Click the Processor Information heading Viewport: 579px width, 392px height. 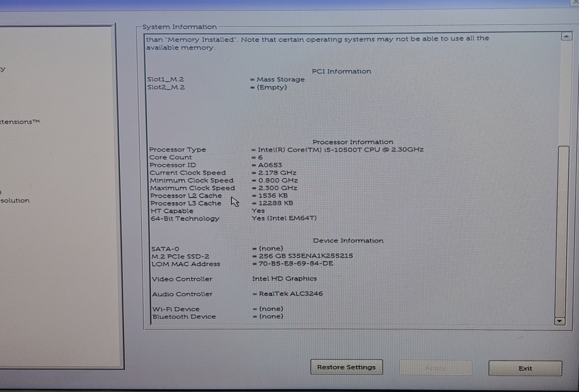[353, 142]
